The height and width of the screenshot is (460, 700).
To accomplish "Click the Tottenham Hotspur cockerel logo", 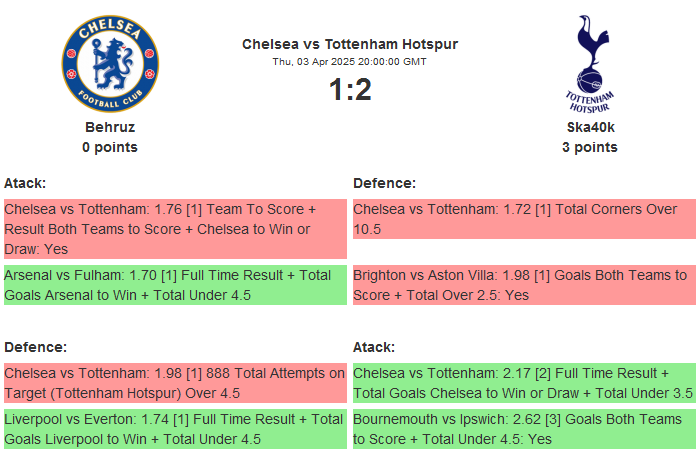I will (589, 63).
